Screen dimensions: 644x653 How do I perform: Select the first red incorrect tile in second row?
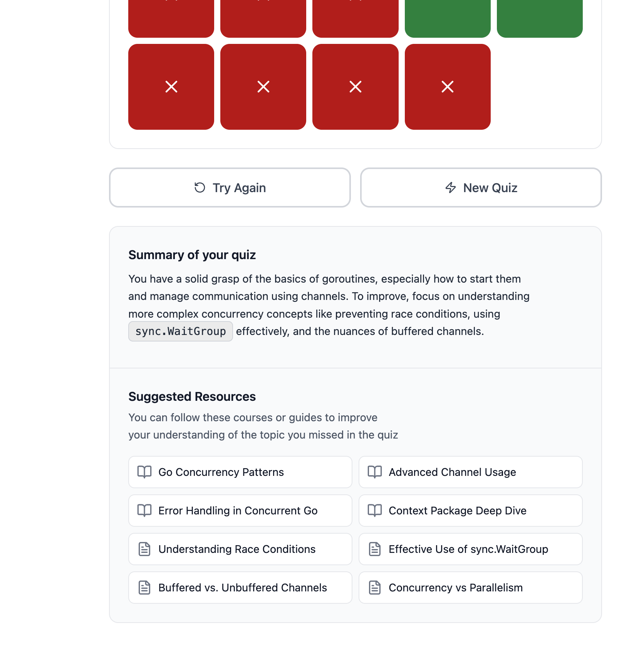pyautogui.click(x=171, y=87)
